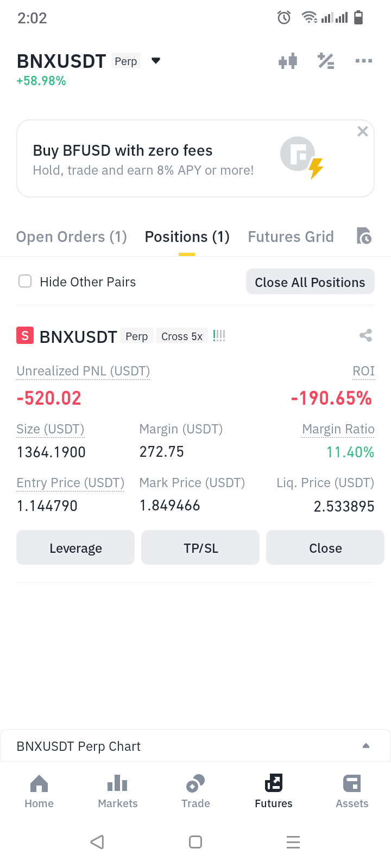
Task: Tap the Leverage button
Action: coord(75,547)
